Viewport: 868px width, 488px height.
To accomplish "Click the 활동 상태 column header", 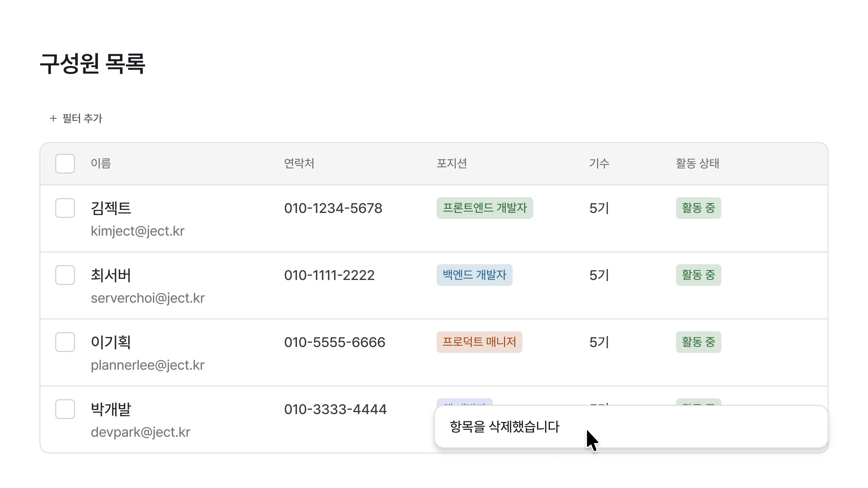I will pos(697,164).
